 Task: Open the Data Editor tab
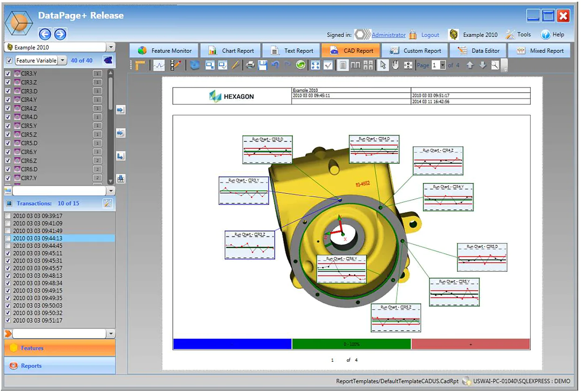tap(478, 51)
